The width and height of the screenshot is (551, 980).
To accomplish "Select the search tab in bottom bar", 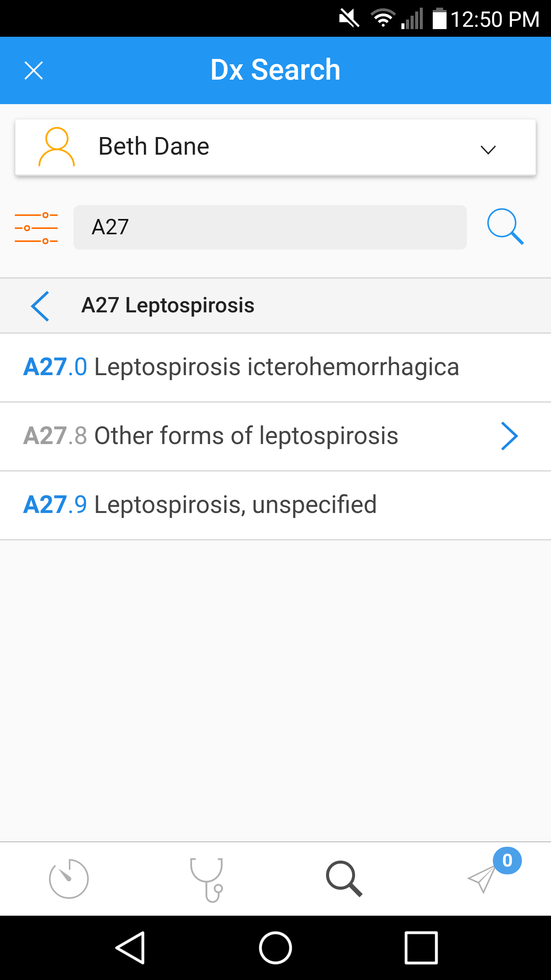I will [344, 879].
